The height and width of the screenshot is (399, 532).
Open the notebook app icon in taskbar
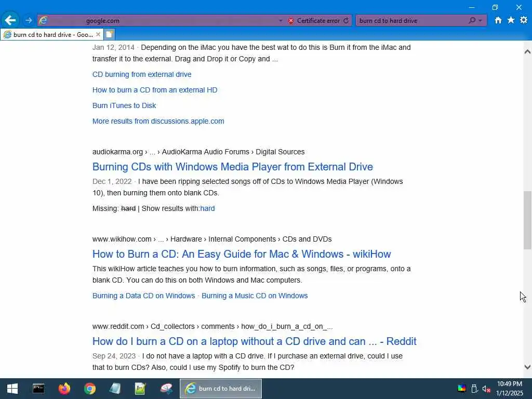point(115,389)
